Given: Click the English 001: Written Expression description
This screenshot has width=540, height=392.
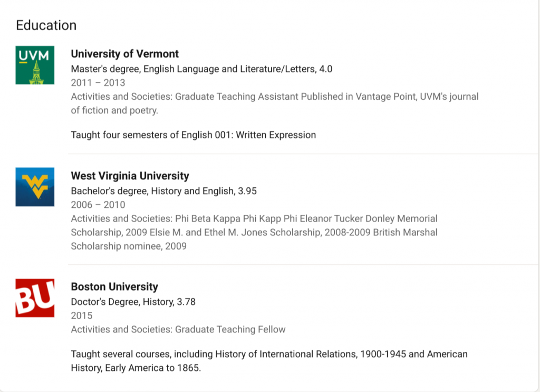Looking at the screenshot, I should coord(193,135).
